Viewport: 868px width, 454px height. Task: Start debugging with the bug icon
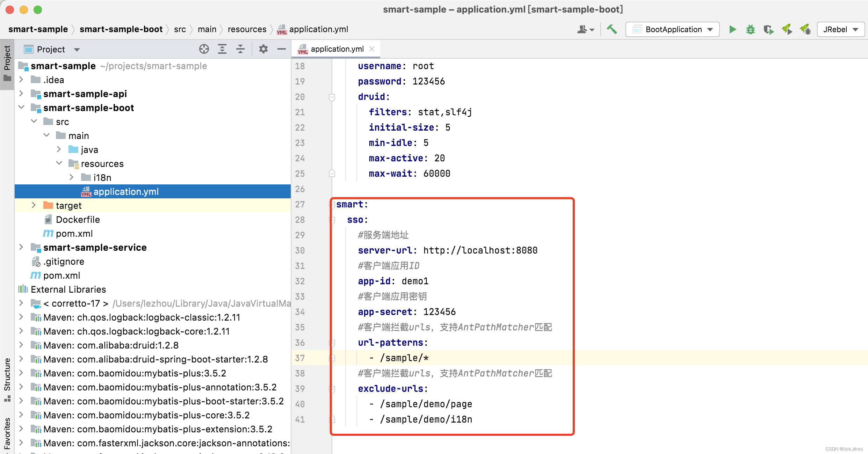[750, 29]
